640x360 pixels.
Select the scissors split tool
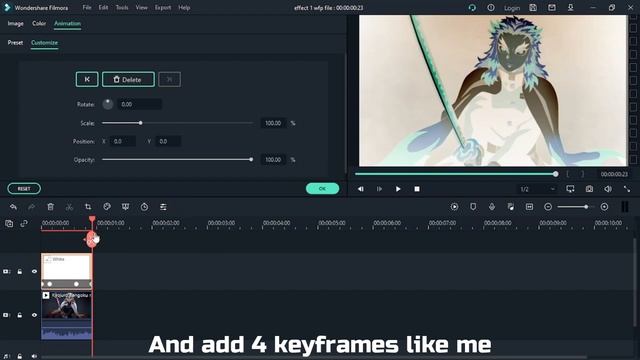(x=69, y=207)
